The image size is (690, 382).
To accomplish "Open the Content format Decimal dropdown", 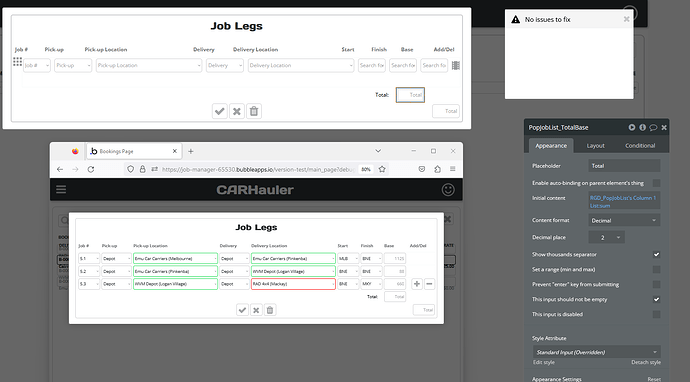I will point(624,220).
